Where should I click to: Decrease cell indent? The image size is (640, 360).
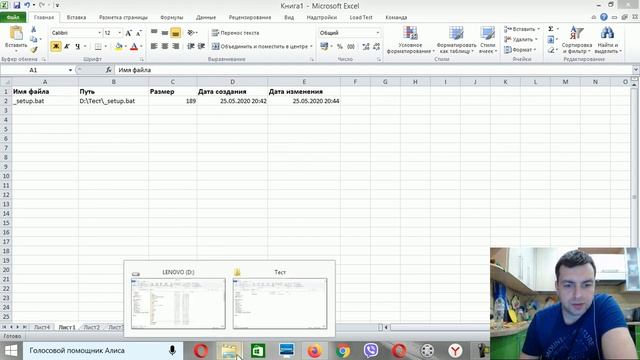pos(191,46)
